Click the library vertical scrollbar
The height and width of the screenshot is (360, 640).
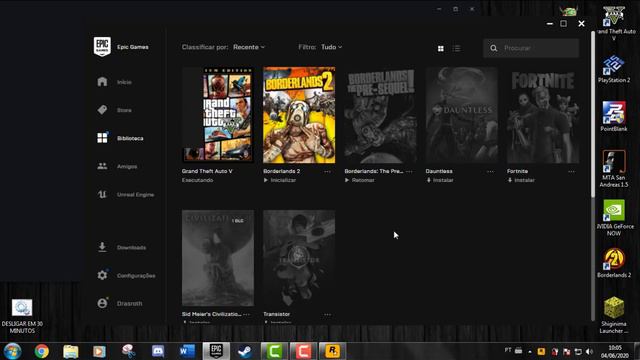point(593,114)
